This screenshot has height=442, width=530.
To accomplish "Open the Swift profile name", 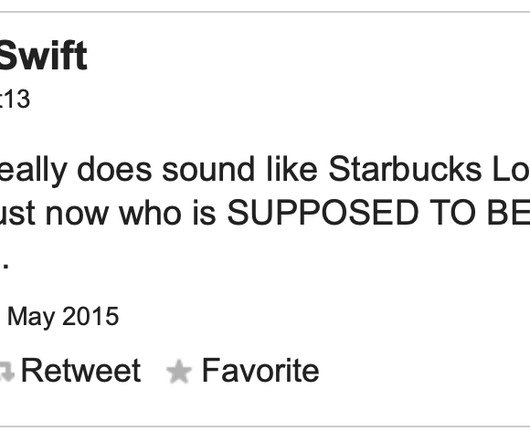I will [43, 55].
